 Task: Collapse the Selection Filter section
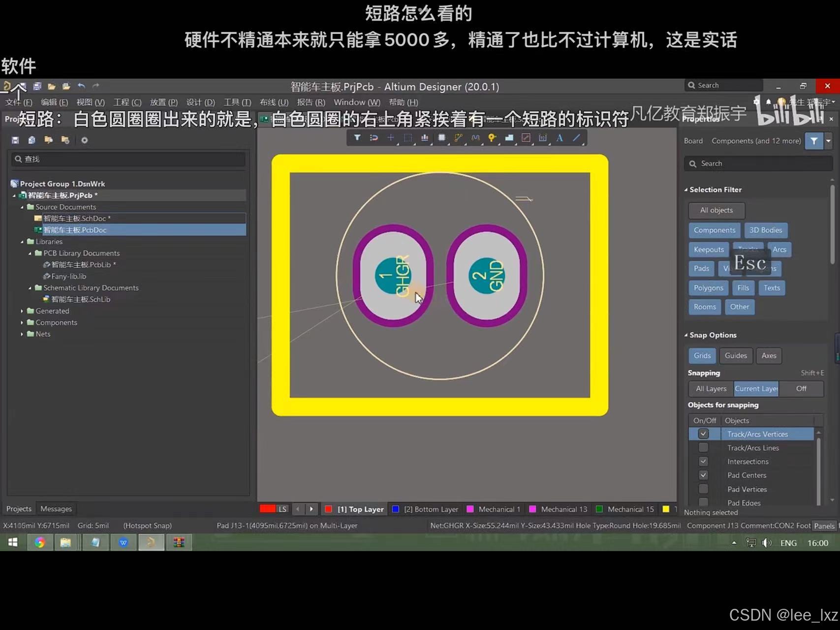686,190
